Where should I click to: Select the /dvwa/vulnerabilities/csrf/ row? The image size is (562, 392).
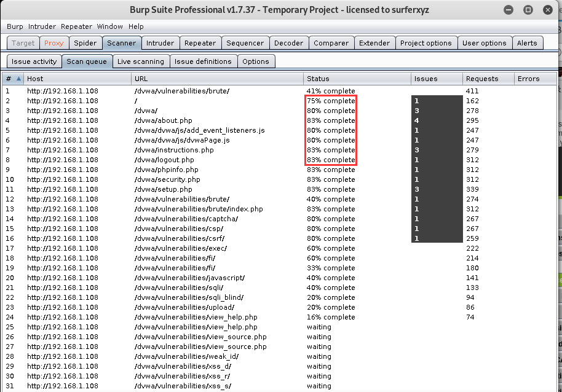coord(280,238)
